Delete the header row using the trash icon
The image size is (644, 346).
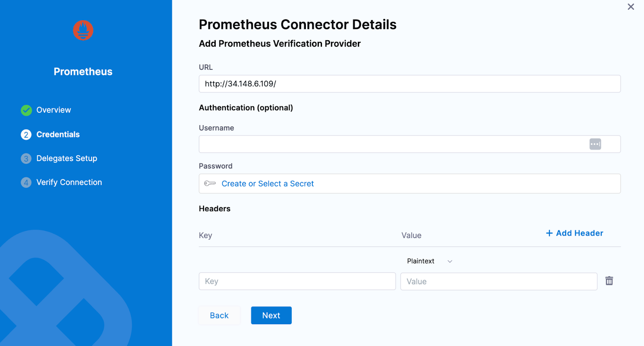click(609, 281)
